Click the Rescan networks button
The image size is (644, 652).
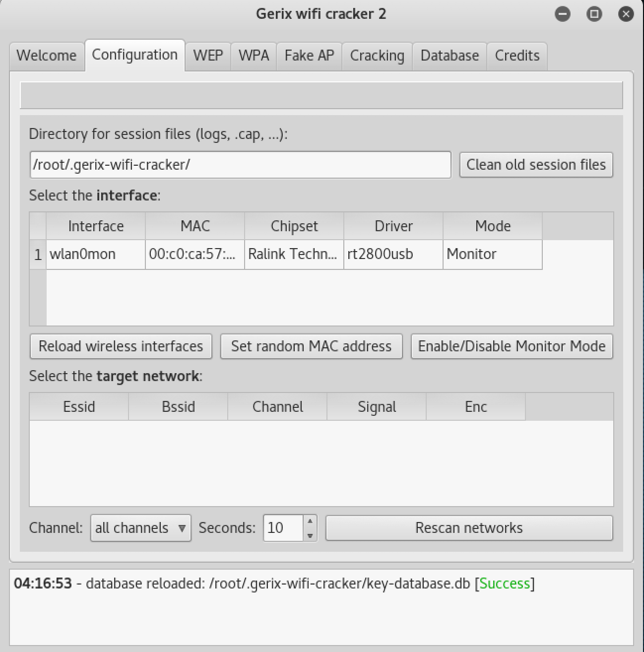(x=469, y=527)
